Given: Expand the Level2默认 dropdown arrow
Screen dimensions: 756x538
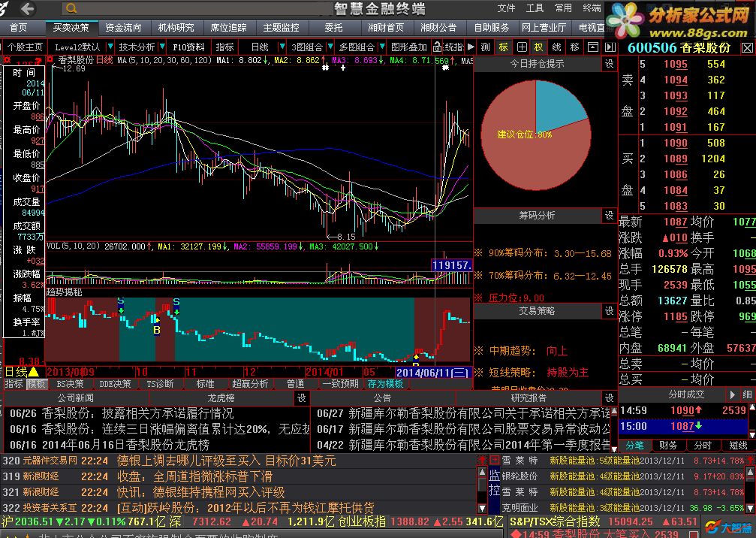Looking at the screenshot, I should [x=110, y=47].
